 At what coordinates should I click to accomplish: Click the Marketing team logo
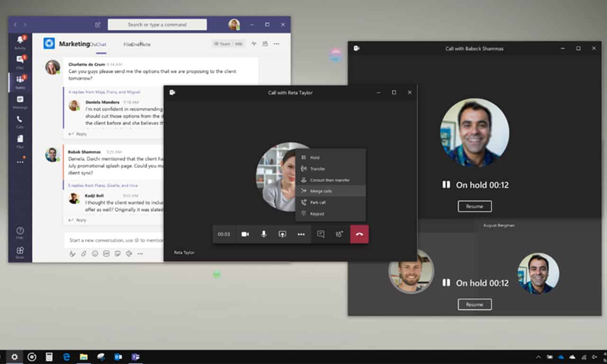[x=49, y=44]
